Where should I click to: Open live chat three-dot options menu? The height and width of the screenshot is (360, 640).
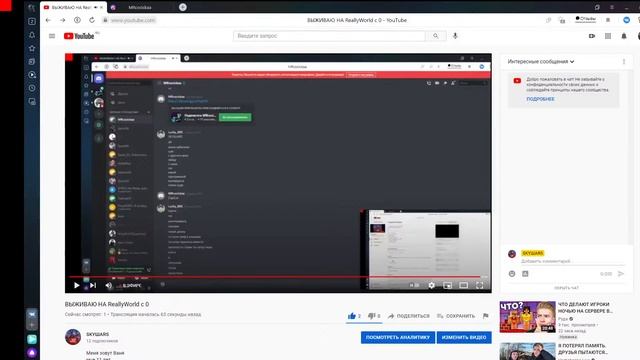click(x=624, y=62)
